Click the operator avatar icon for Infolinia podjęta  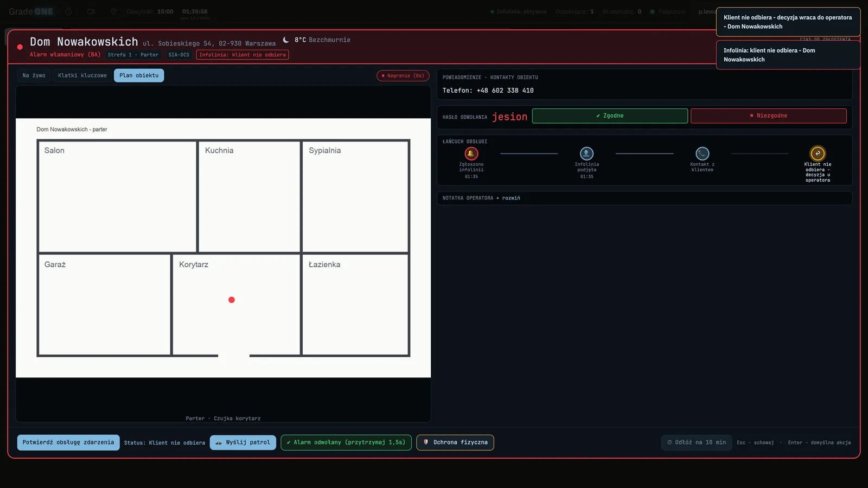[x=586, y=153]
